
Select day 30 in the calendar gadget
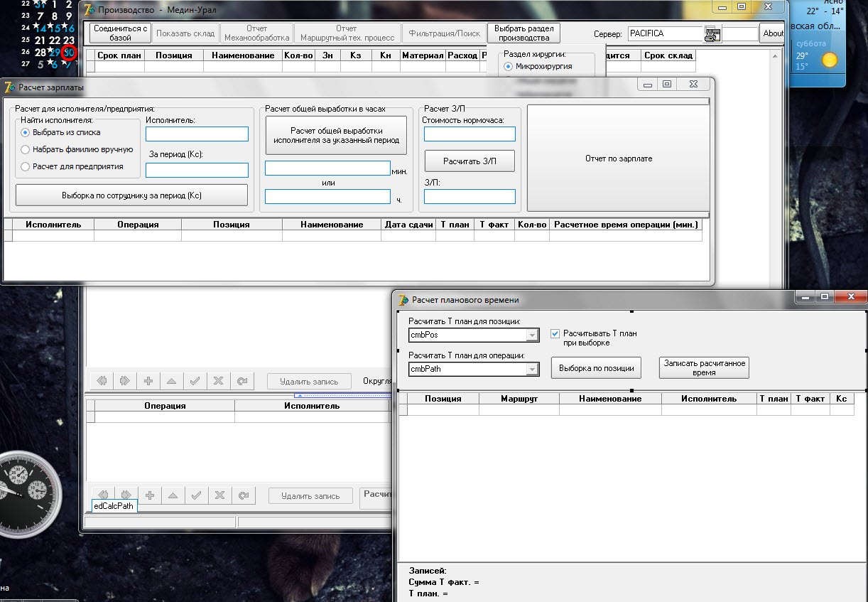(x=69, y=52)
